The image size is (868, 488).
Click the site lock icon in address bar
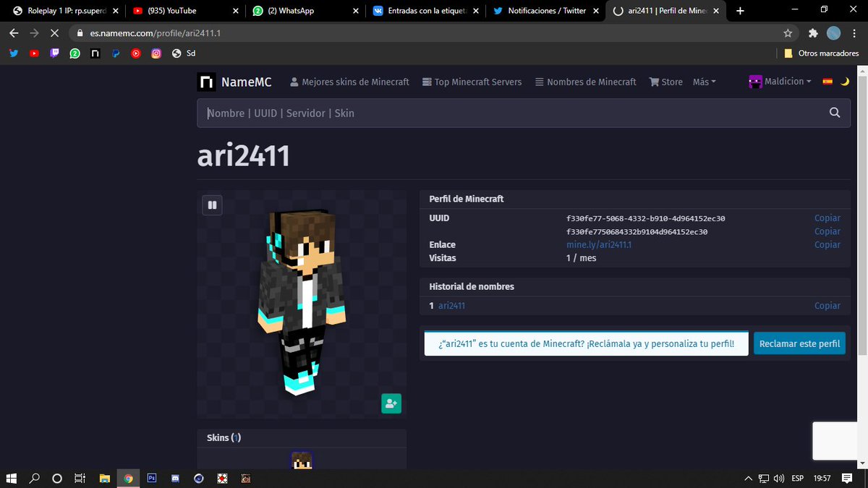(80, 33)
